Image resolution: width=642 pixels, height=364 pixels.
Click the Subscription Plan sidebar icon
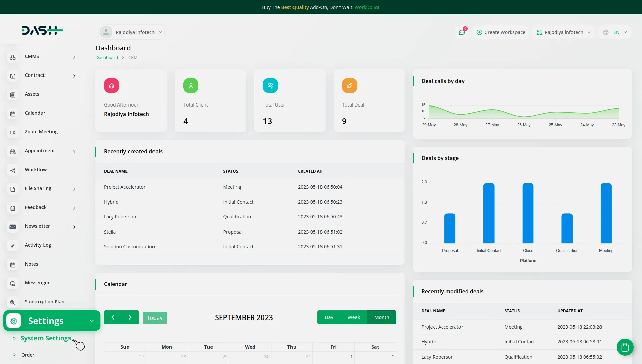point(13,302)
